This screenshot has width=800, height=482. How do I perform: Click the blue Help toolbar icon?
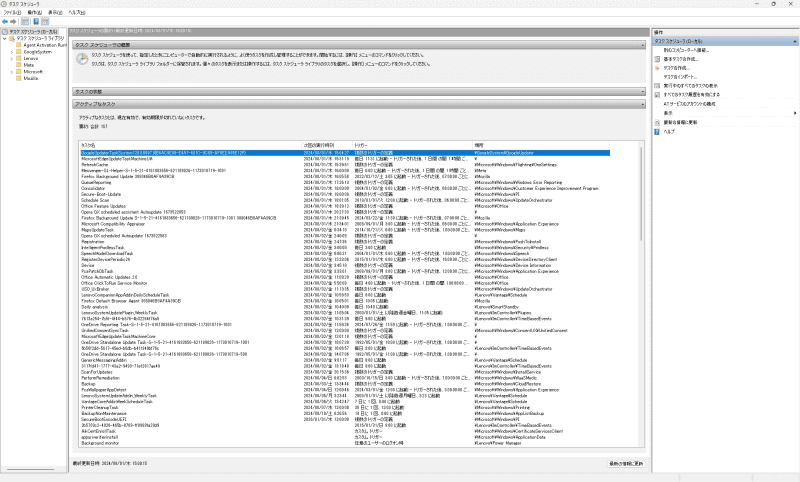[x=36, y=21]
